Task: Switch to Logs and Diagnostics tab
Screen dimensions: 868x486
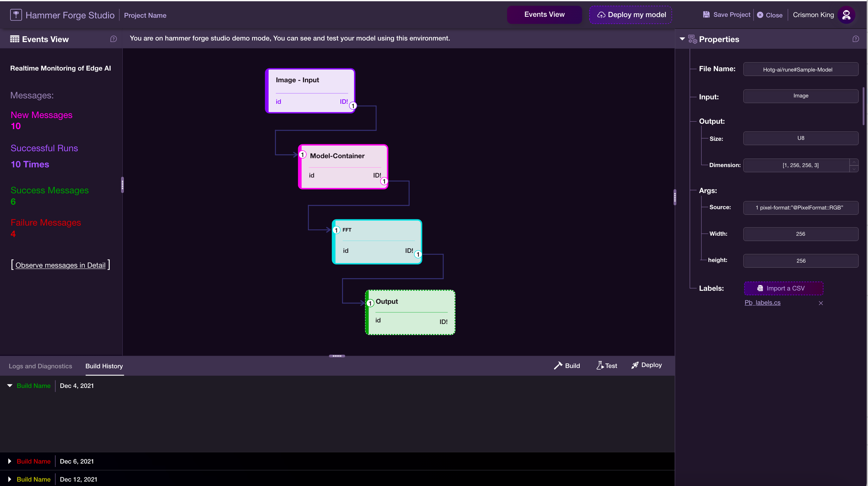Action: click(40, 366)
